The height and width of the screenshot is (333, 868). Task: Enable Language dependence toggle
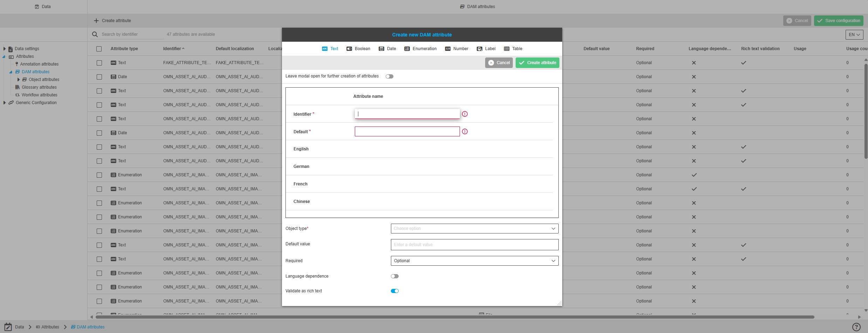395,276
